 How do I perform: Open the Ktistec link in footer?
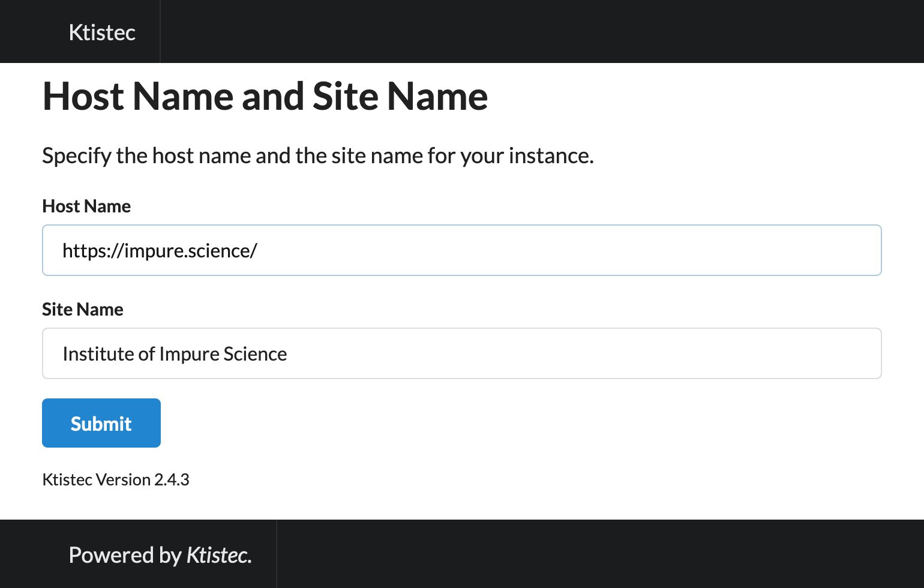point(217,555)
